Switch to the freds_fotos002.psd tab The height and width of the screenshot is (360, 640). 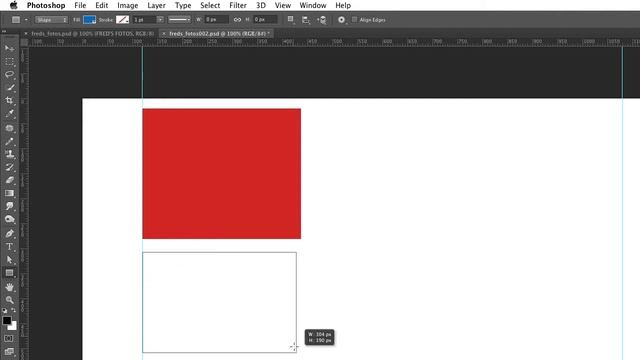pos(219,33)
